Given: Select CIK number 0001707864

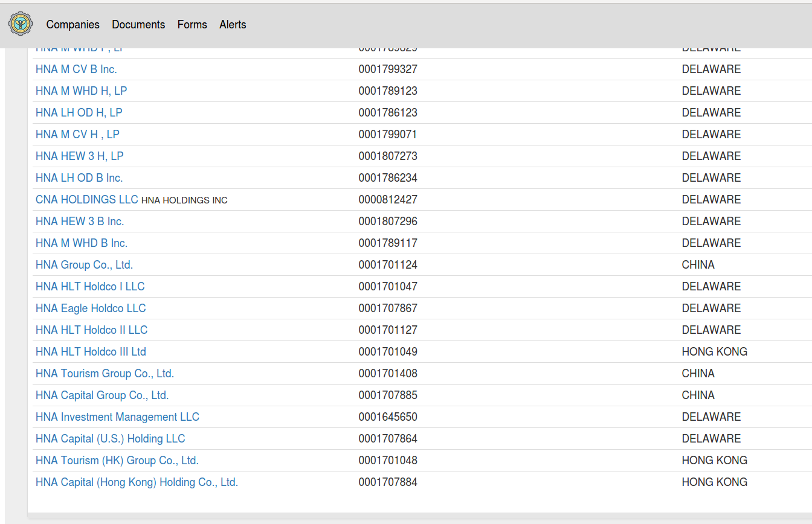Looking at the screenshot, I should 388,439.
